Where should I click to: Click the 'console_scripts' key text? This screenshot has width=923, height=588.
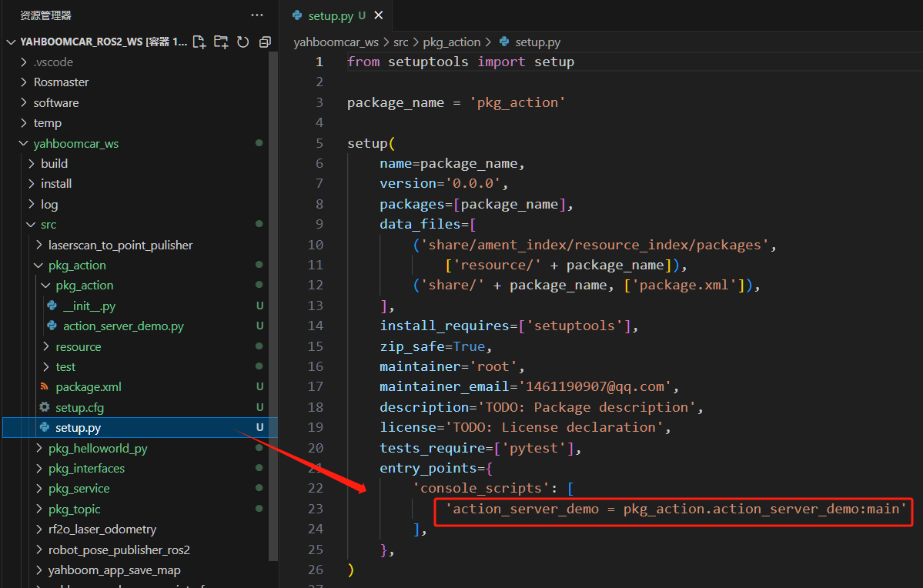480,488
